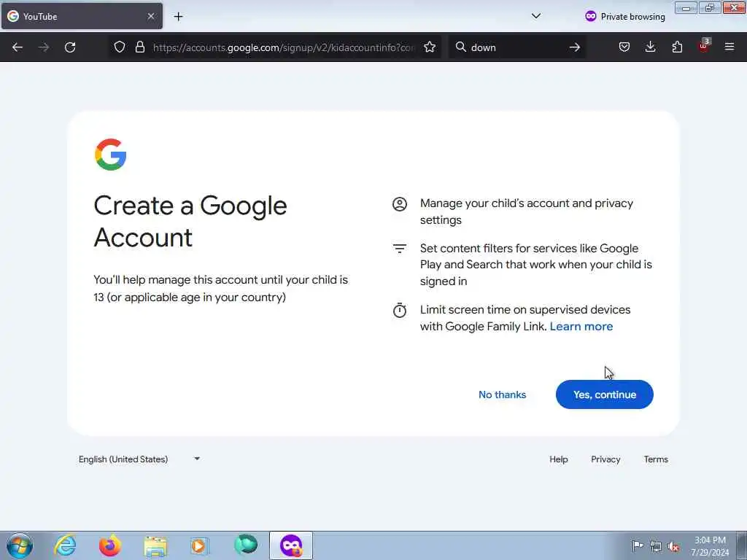Image resolution: width=747 pixels, height=560 pixels.
Task: Click the search box containing 'down'
Action: click(517, 47)
